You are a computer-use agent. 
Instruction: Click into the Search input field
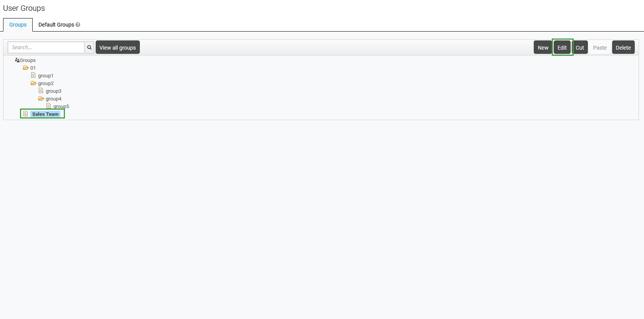pos(46,47)
